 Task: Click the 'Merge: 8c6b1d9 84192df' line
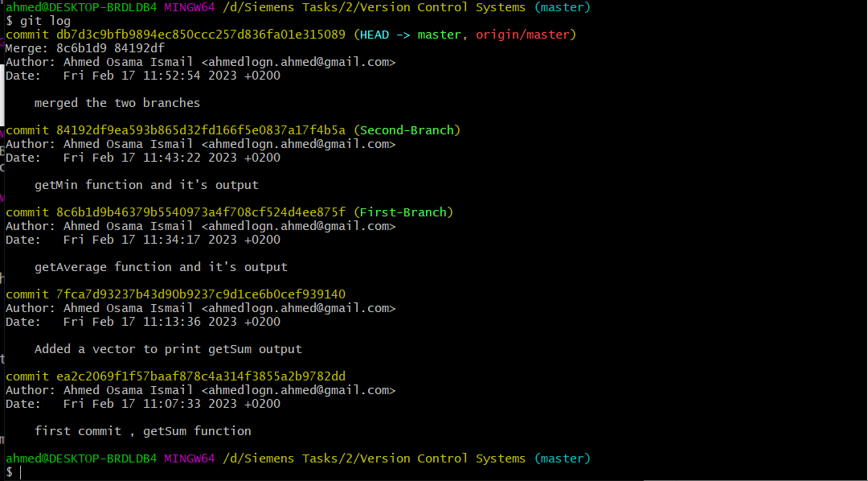click(x=85, y=49)
